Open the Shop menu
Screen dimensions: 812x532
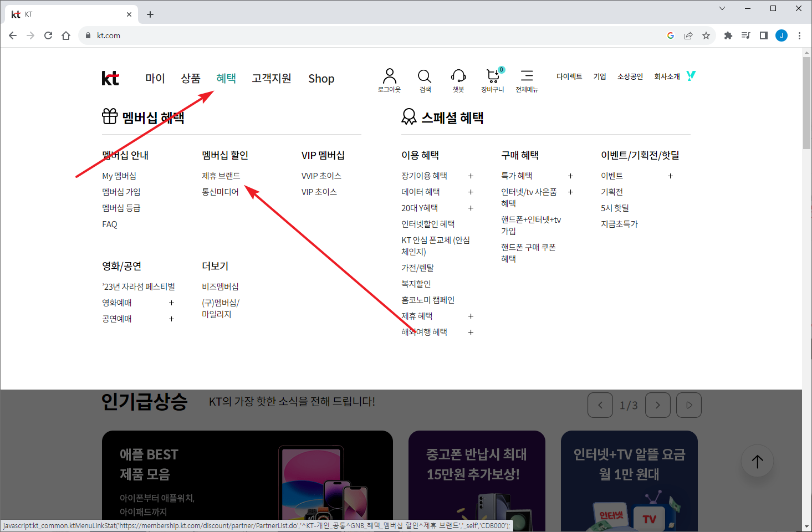[x=321, y=79]
